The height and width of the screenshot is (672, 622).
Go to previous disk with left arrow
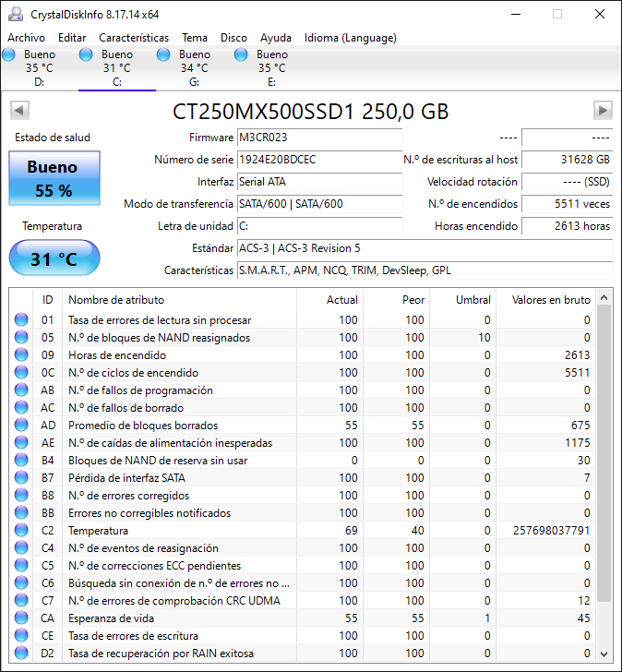[x=19, y=110]
